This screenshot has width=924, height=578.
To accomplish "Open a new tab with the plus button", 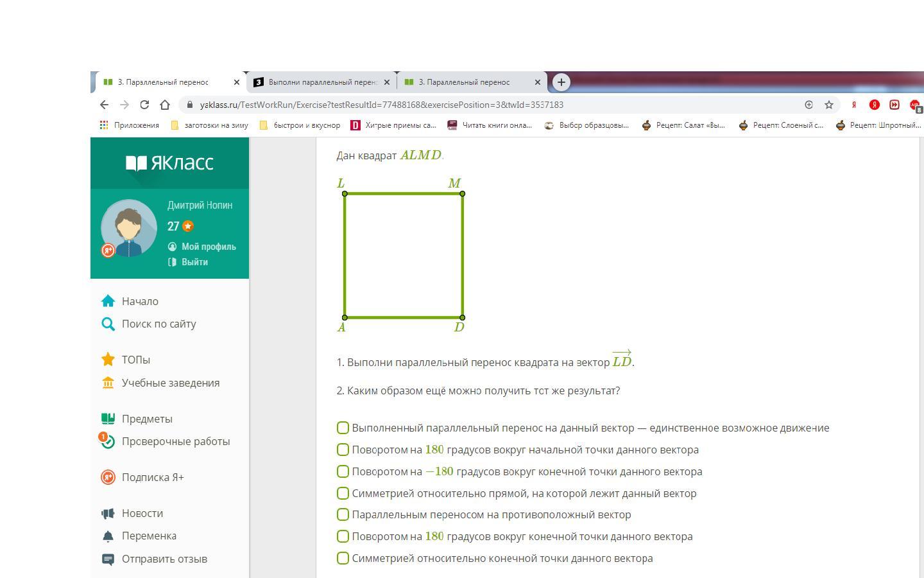I will coord(561,82).
